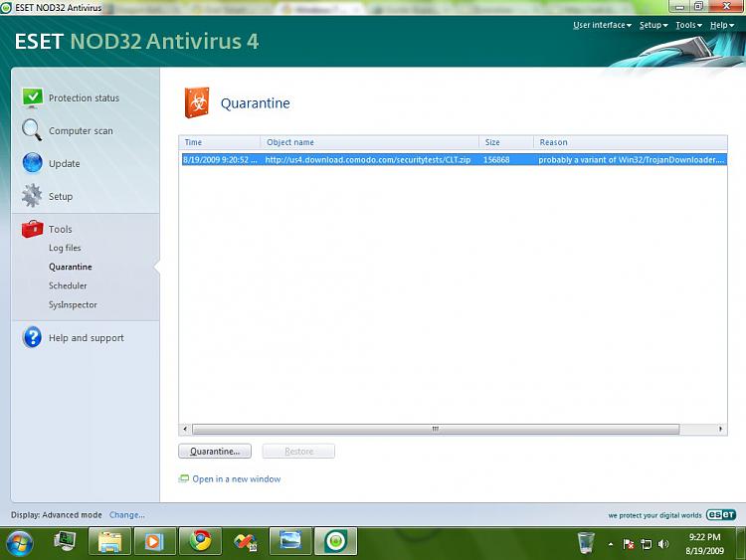Sort by the Size column header
Screen dimensions: 746x560
[x=506, y=142]
